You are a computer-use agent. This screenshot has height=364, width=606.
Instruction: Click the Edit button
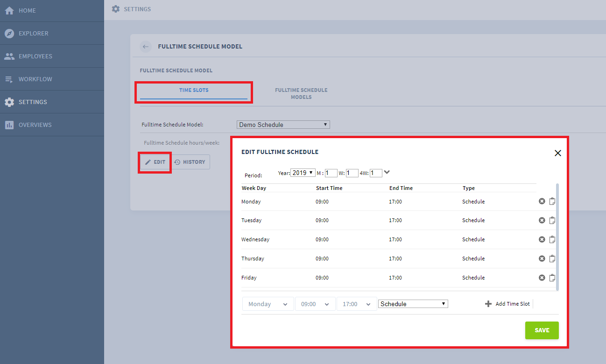coord(155,162)
